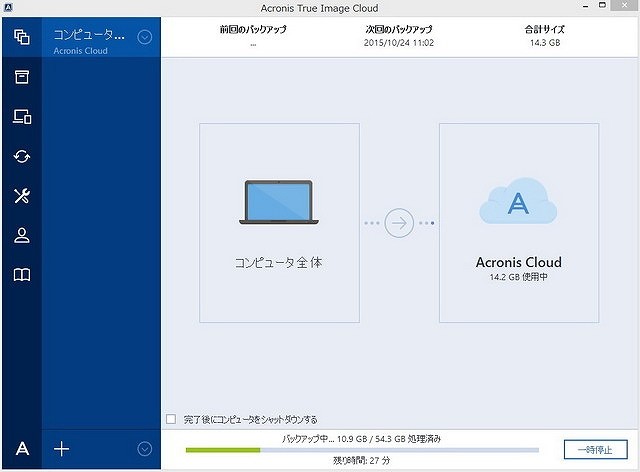Open the Backup section icon in sidebar

(x=22, y=37)
